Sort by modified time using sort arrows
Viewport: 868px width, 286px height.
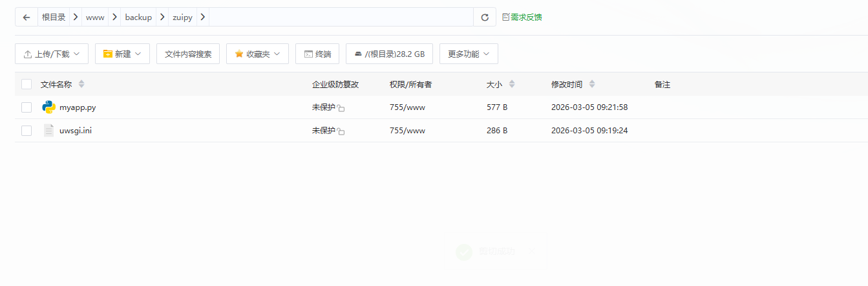coord(592,84)
